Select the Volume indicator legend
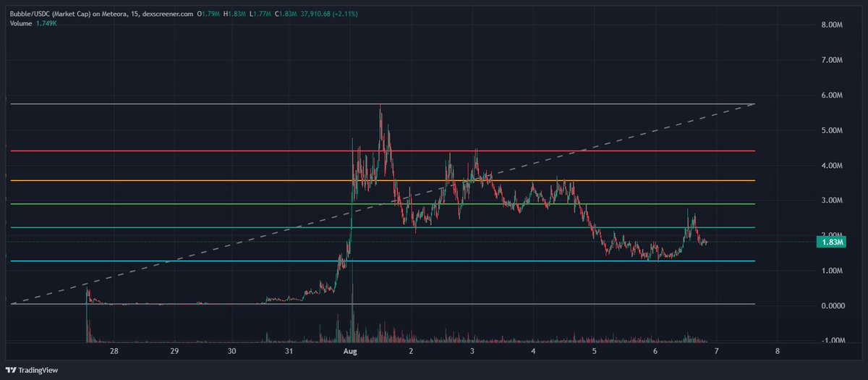Screen dimensions: 868x380 (22, 24)
